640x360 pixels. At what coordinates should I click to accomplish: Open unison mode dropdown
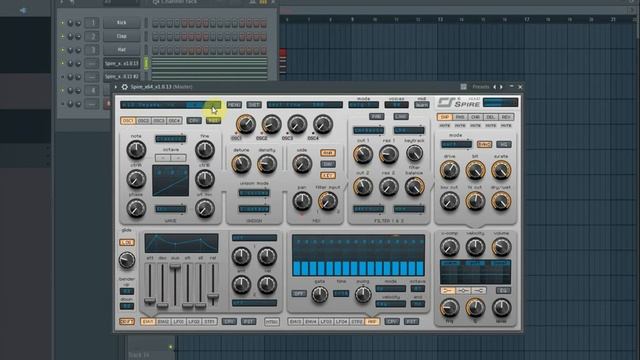[x=254, y=193]
